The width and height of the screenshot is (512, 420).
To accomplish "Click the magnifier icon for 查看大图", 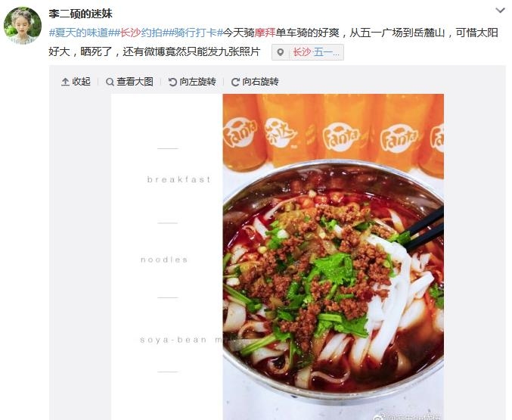I will click(x=110, y=82).
